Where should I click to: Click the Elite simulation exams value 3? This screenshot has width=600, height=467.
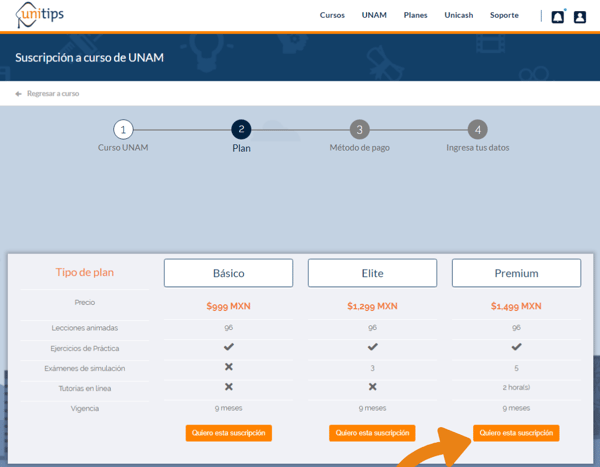(372, 368)
